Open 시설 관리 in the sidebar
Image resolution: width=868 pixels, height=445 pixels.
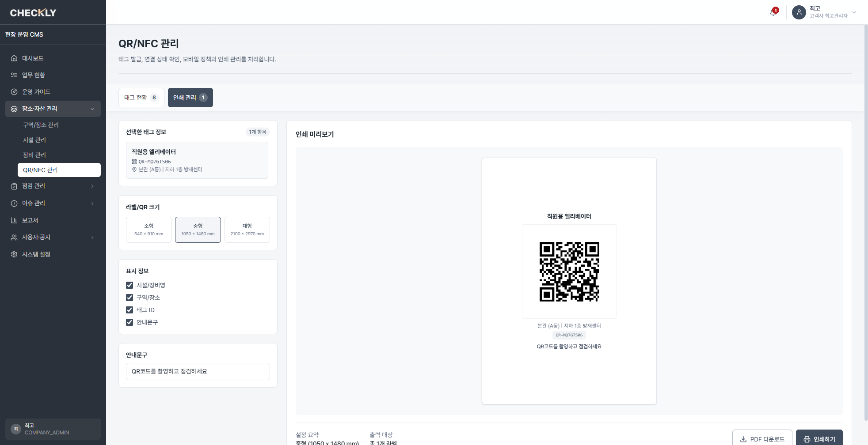point(59,140)
